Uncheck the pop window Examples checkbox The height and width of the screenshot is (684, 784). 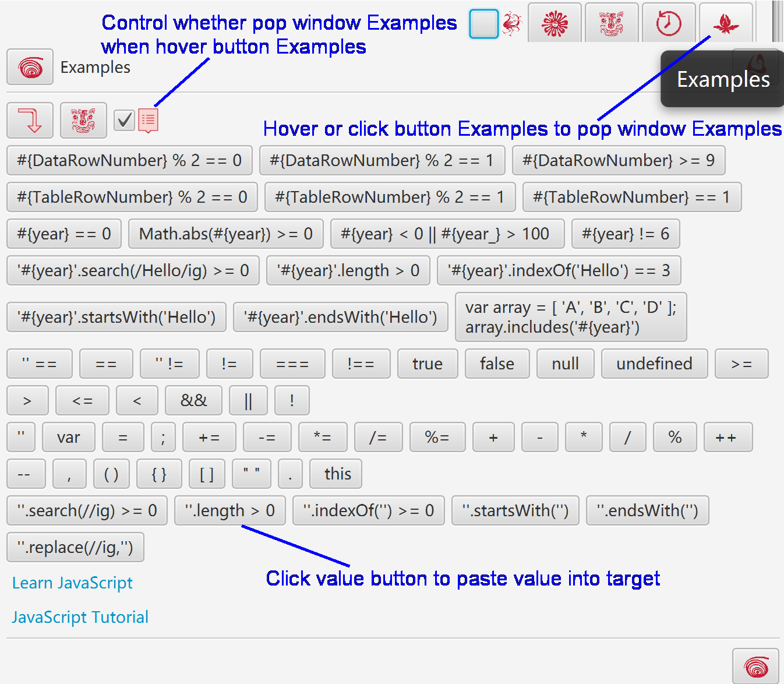coord(124,120)
